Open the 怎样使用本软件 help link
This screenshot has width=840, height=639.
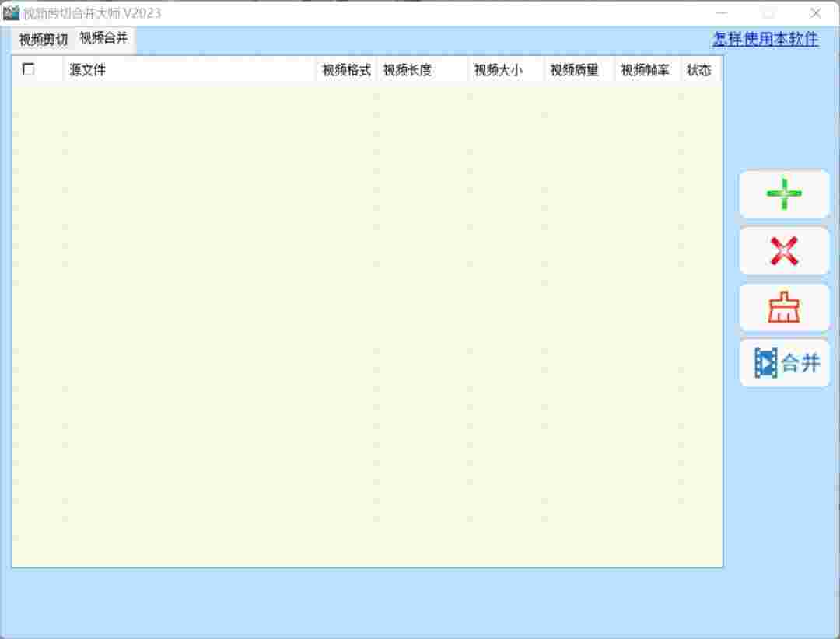tap(763, 39)
